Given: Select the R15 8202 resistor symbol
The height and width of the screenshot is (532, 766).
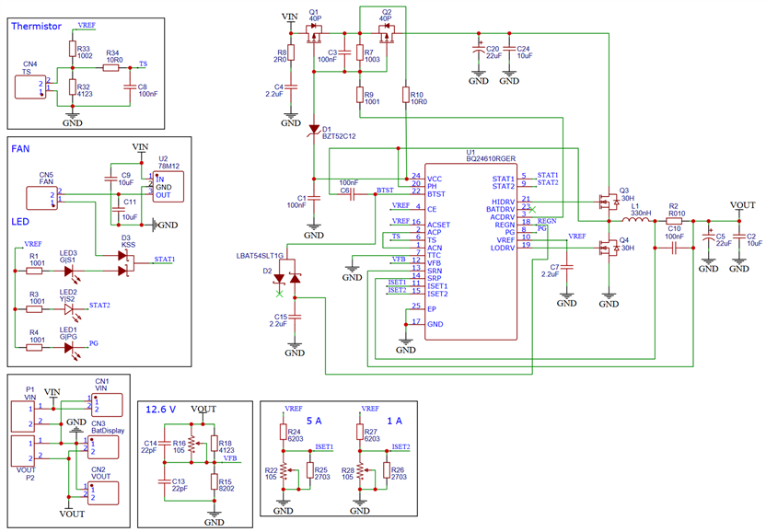Looking at the screenshot, I should pyautogui.click(x=214, y=481).
